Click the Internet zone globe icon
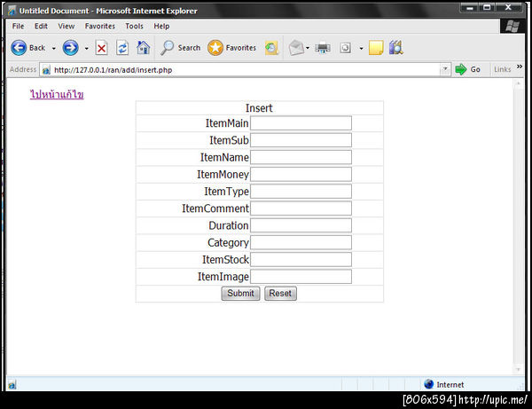Viewport: 532px width, 409px height. 429,384
